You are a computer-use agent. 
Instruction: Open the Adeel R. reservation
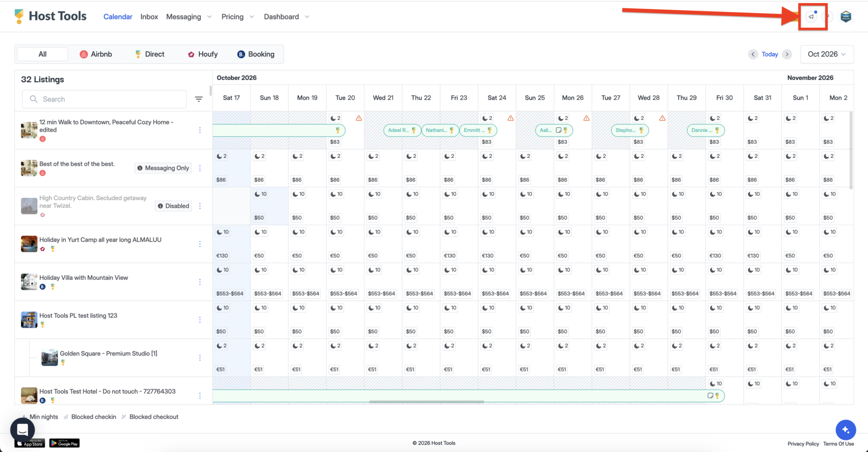(x=402, y=130)
